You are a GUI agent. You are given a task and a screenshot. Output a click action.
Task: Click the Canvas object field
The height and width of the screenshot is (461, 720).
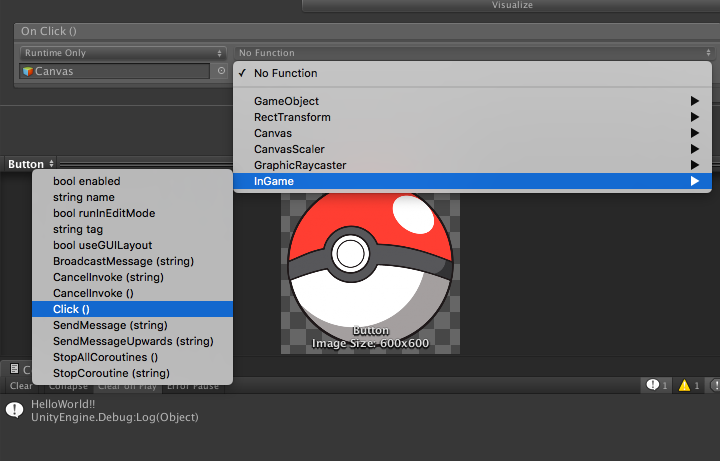click(115, 71)
